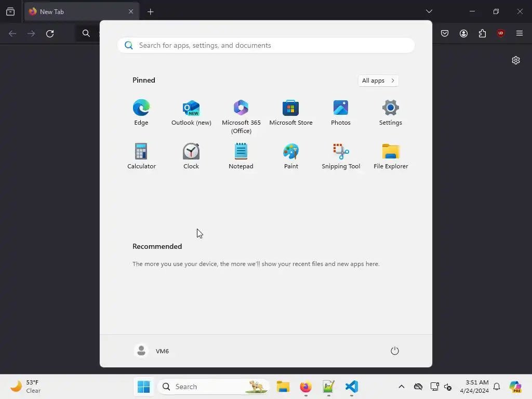Switch to Firefox on the taskbar
Viewport: 532px width, 399px height.
pos(305,387)
